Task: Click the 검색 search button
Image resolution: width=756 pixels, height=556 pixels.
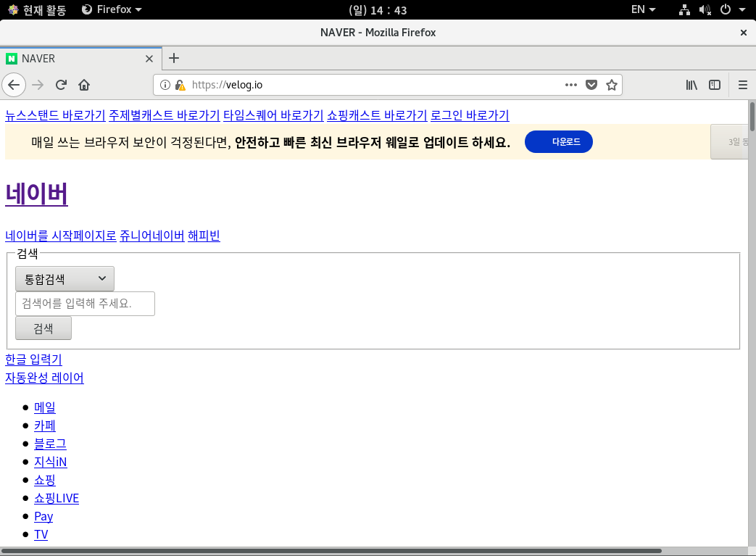Action: 43,328
